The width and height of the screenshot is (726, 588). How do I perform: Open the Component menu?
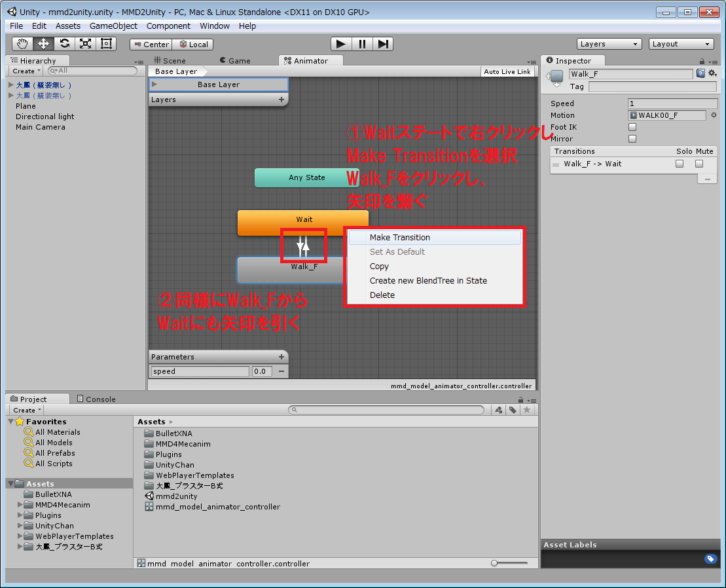[168, 26]
